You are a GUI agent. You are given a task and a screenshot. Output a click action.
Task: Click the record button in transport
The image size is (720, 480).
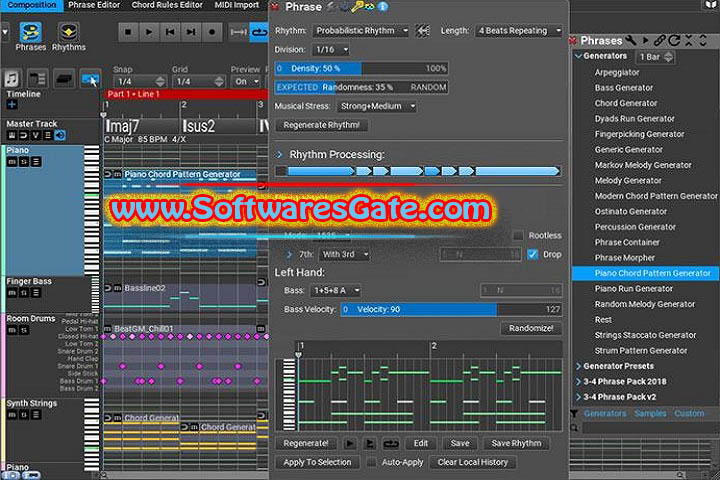[x=212, y=32]
